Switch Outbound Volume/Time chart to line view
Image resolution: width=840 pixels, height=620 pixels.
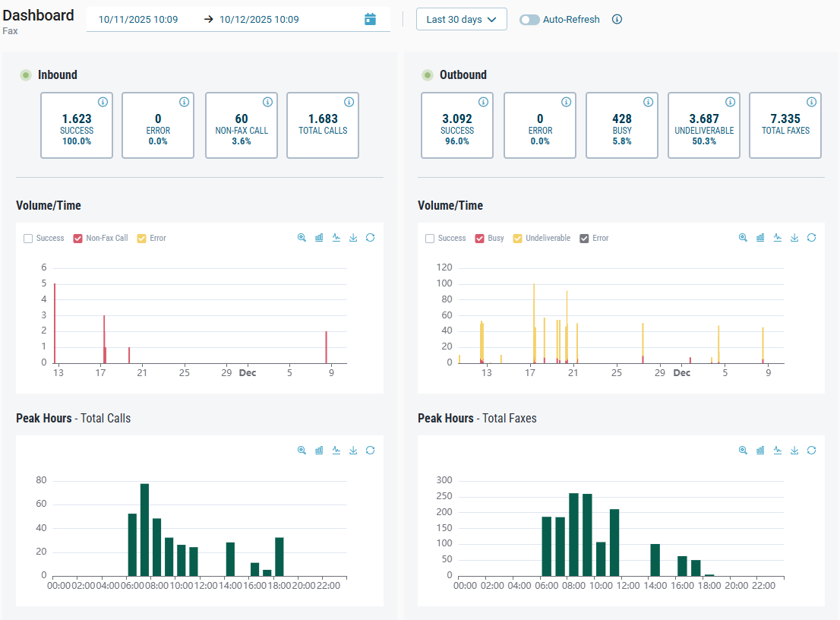pyautogui.click(x=778, y=238)
